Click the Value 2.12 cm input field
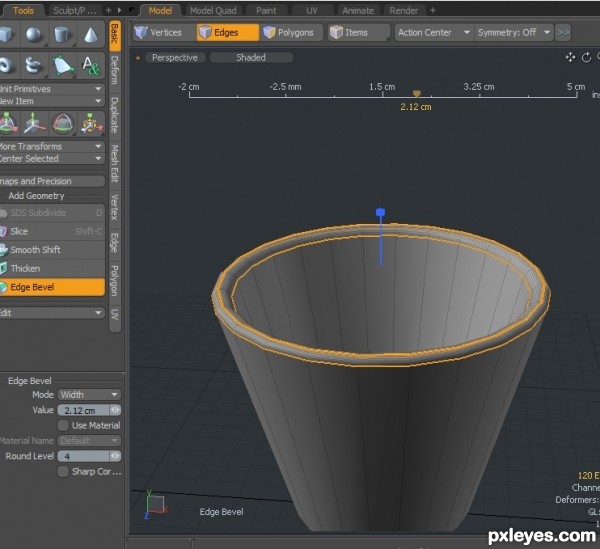 [83, 410]
